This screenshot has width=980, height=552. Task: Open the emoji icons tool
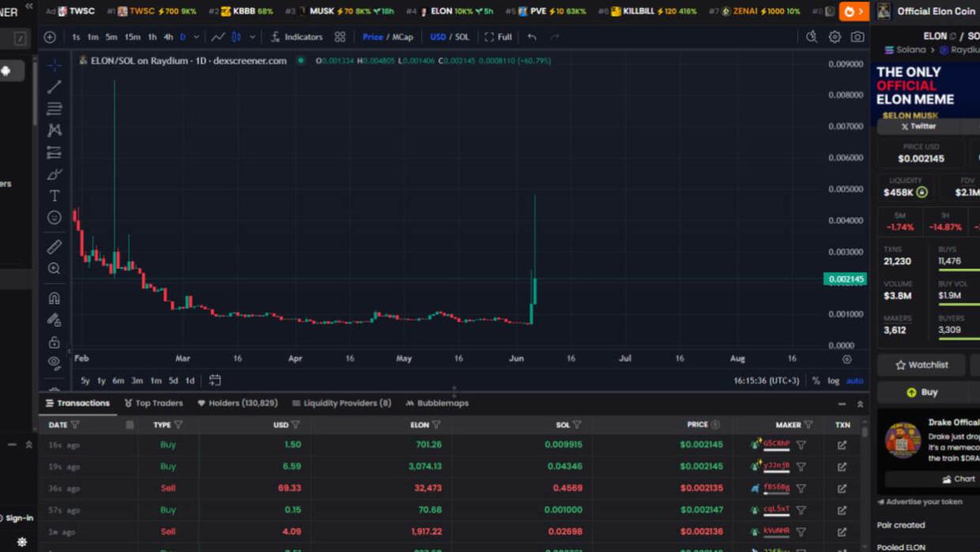[54, 217]
